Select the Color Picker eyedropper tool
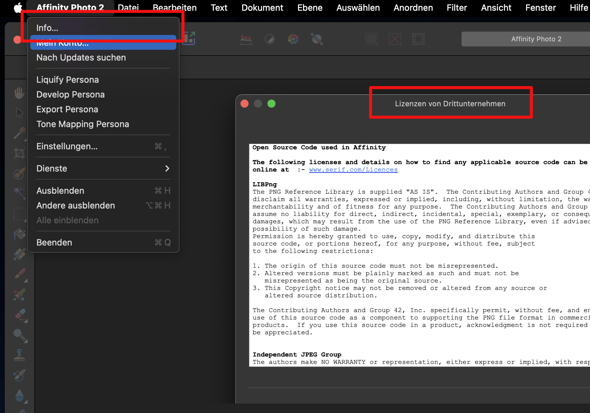This screenshot has height=413, width=590. tap(19, 133)
